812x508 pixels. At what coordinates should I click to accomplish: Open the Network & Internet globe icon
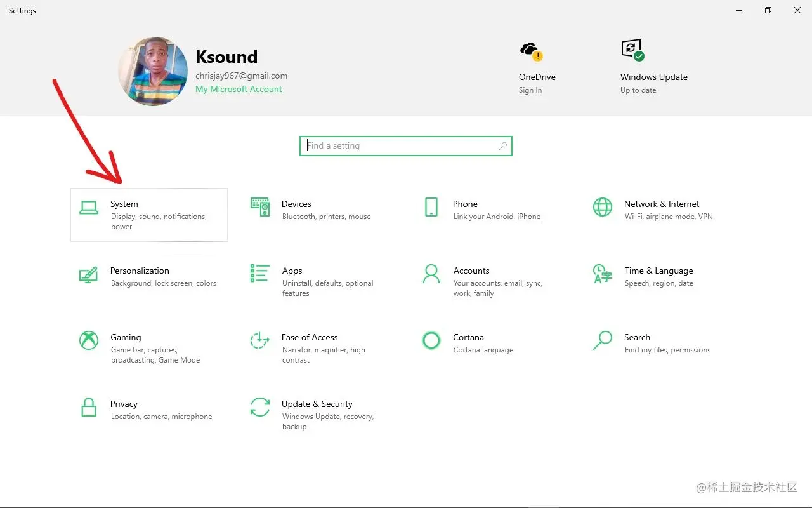tap(603, 207)
